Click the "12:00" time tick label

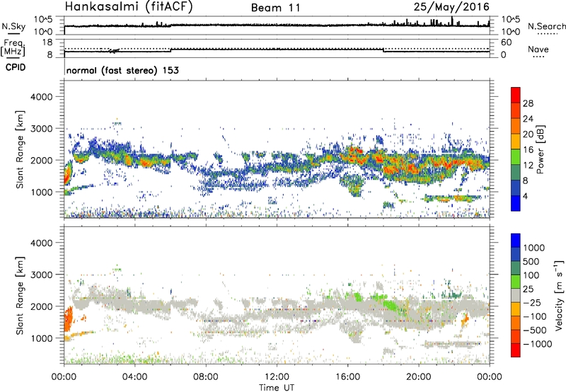(277, 377)
